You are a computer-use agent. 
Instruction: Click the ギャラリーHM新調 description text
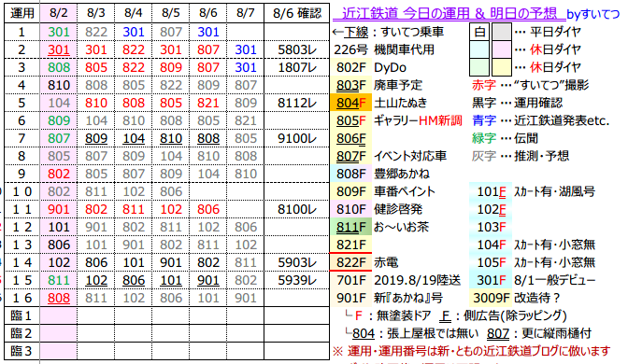coord(418,120)
